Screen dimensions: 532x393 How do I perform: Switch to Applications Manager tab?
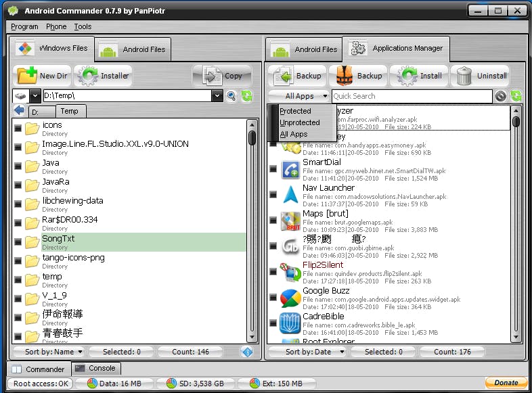click(x=396, y=49)
